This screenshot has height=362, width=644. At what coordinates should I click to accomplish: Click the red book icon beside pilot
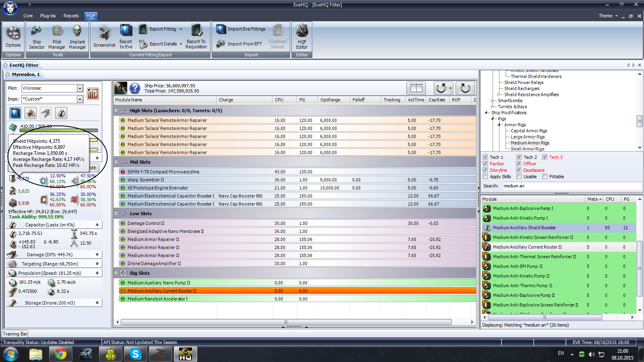(x=93, y=94)
